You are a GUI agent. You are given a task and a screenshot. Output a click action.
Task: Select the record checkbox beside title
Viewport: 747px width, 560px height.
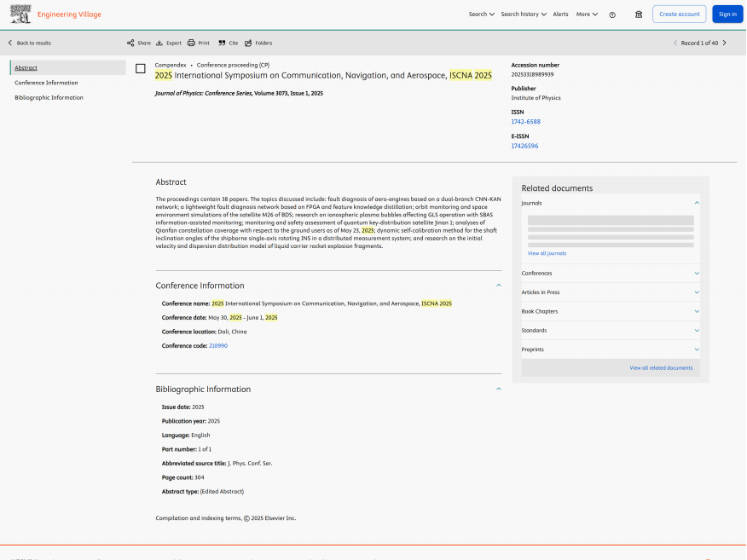141,68
